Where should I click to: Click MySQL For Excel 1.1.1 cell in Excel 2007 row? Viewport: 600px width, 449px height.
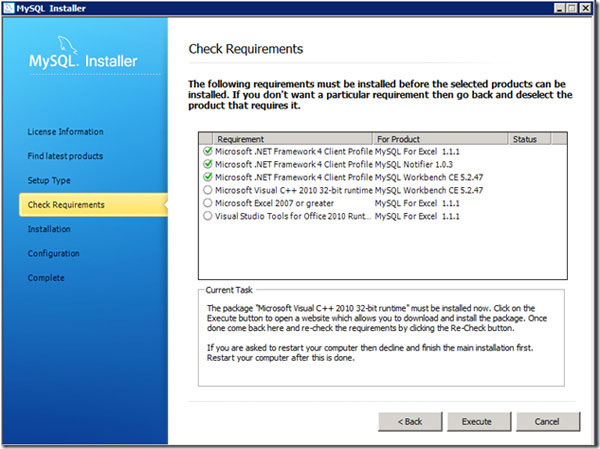click(417, 203)
